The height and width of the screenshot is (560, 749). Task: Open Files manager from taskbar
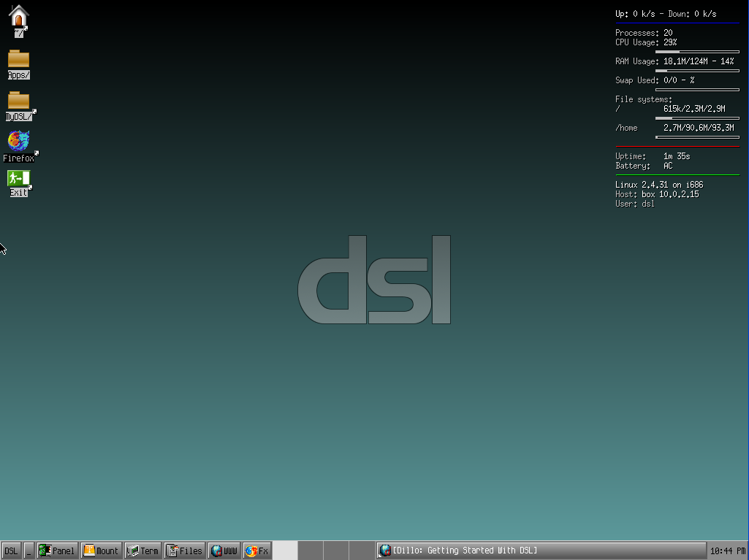185,551
